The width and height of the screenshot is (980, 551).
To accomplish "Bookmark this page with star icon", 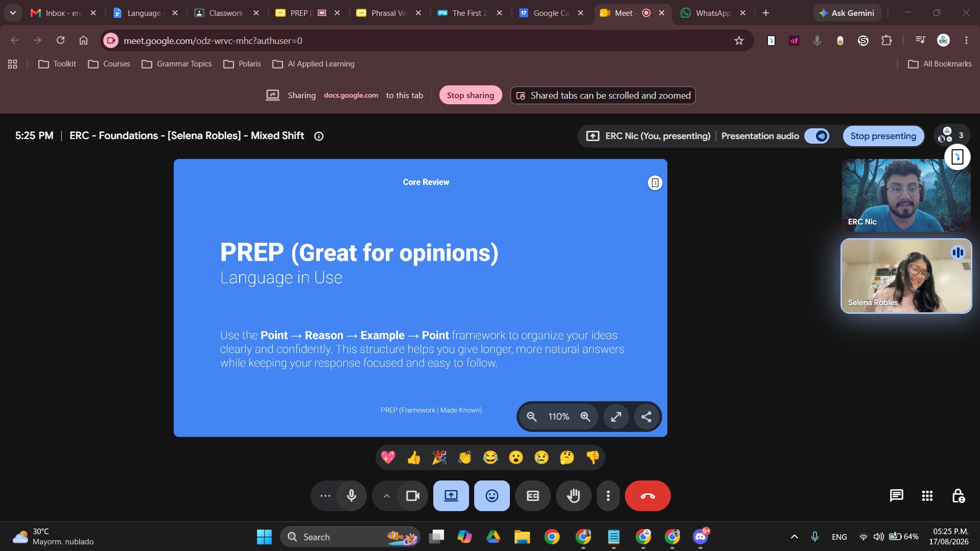I will coord(739,40).
